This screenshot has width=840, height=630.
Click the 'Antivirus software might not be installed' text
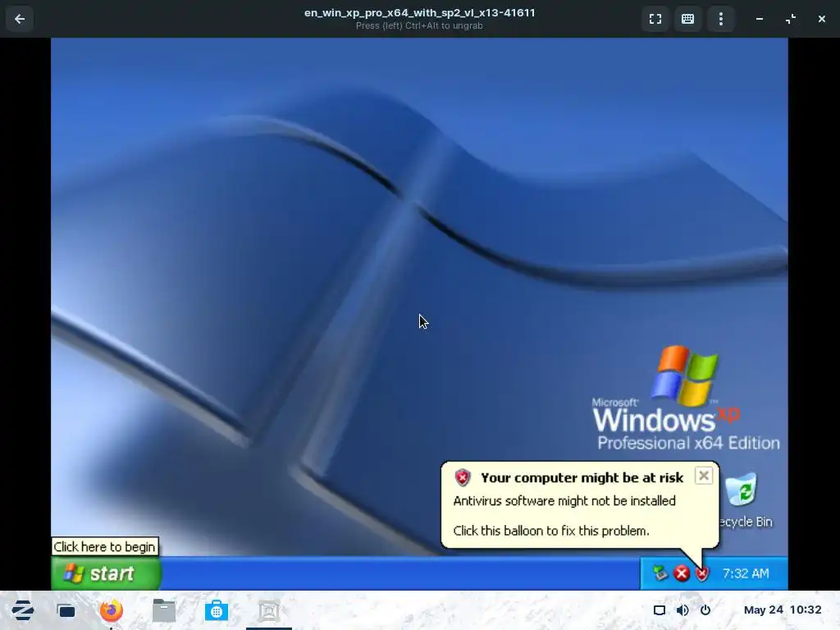pyautogui.click(x=564, y=501)
